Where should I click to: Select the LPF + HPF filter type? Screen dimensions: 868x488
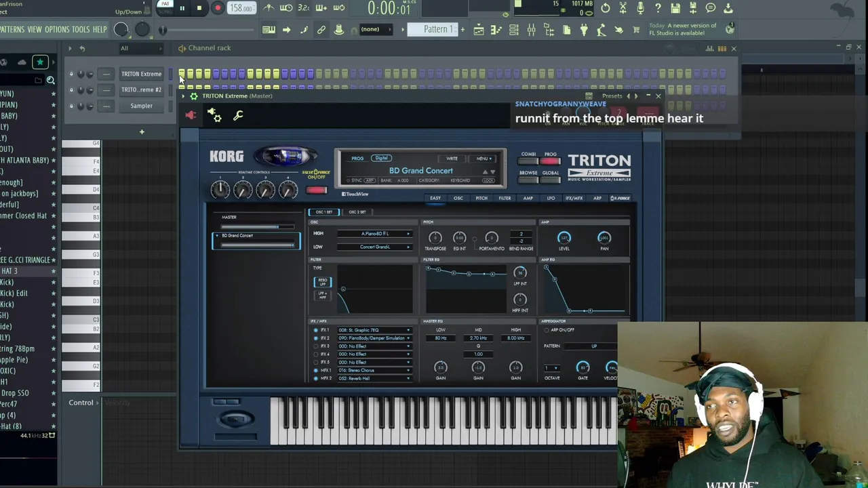pyautogui.click(x=322, y=296)
